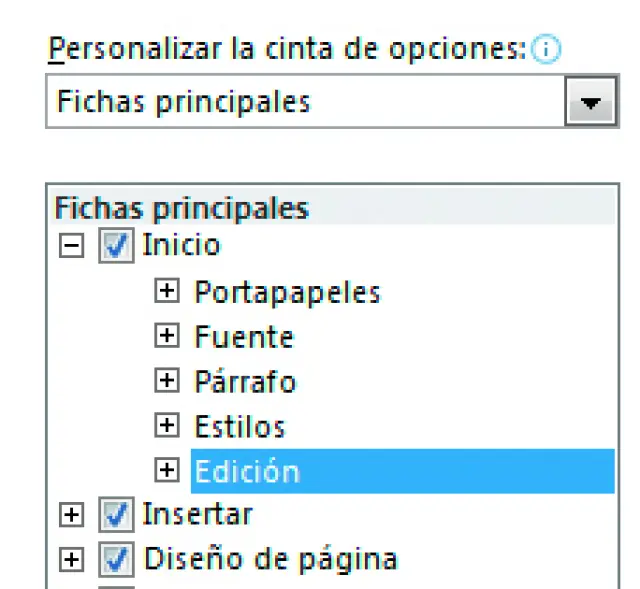
Task: Expand the Portapapeles group
Action: [x=168, y=292]
